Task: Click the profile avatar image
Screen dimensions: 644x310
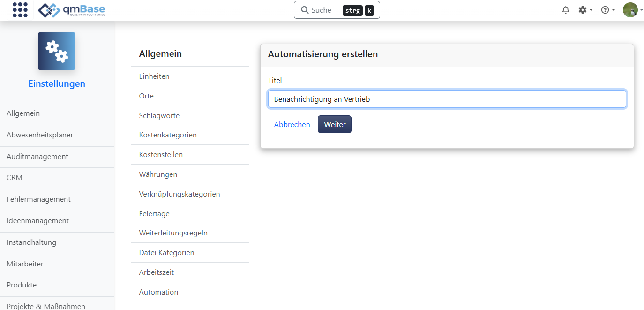Action: 630,9
